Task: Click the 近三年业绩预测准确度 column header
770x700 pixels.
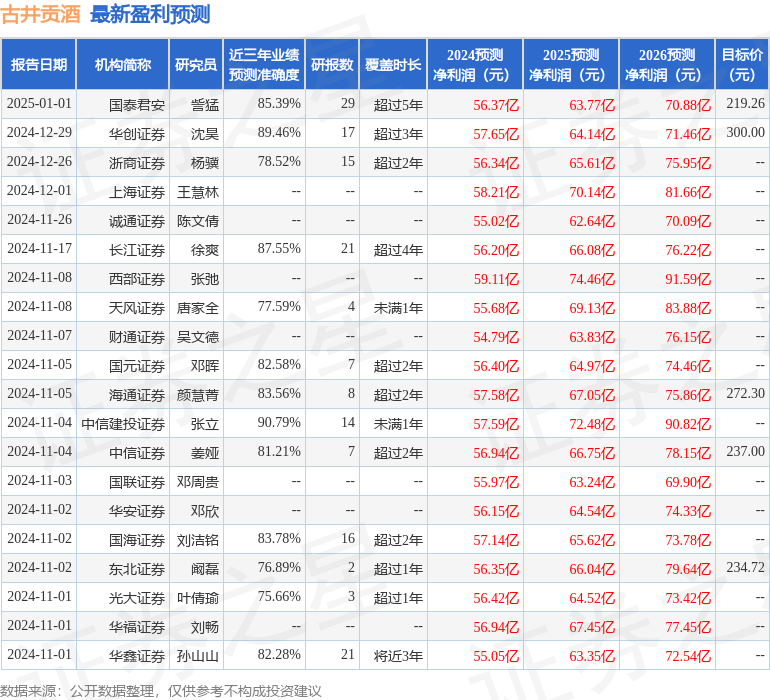Action: [x=264, y=64]
